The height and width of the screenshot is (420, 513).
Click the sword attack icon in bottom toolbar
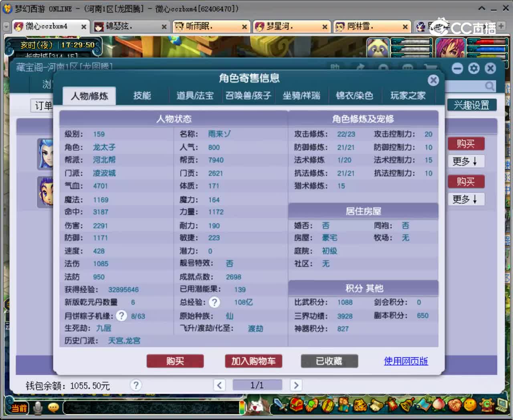[280, 405]
